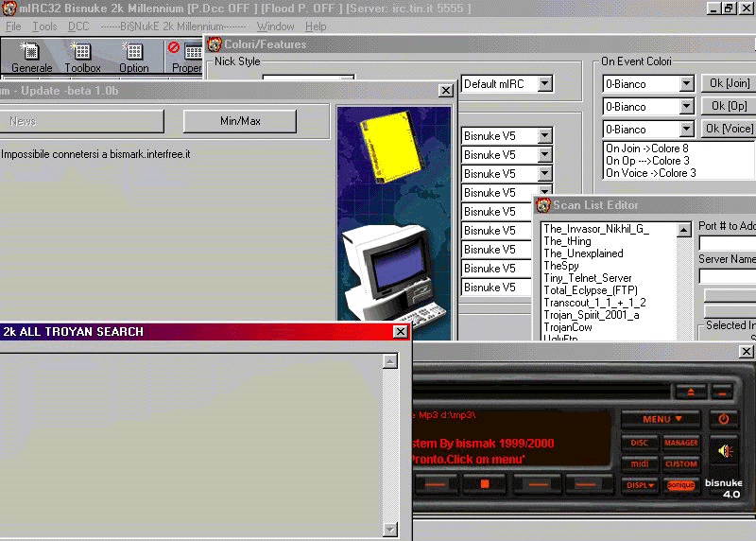Click the Impossibile connetersi a bismark.interfree.it message

(96, 154)
